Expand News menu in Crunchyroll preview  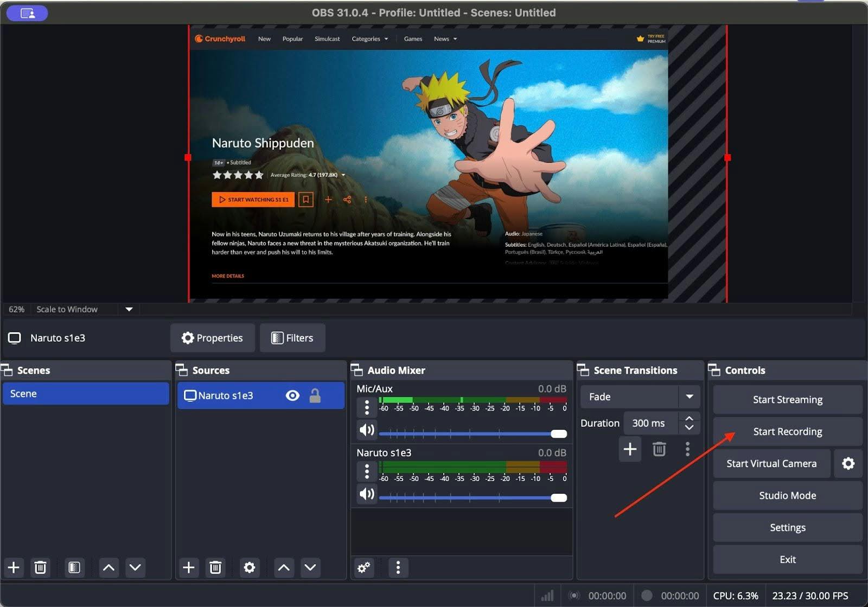(445, 39)
